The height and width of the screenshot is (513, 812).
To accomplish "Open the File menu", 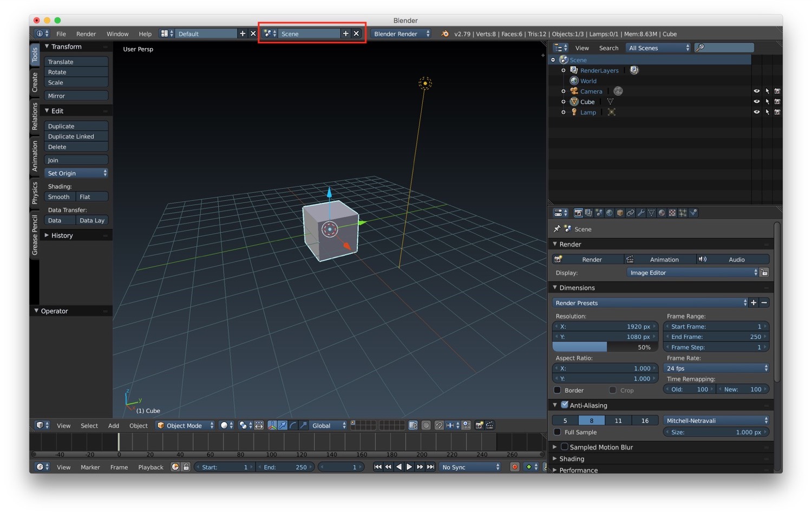I will pyautogui.click(x=61, y=34).
